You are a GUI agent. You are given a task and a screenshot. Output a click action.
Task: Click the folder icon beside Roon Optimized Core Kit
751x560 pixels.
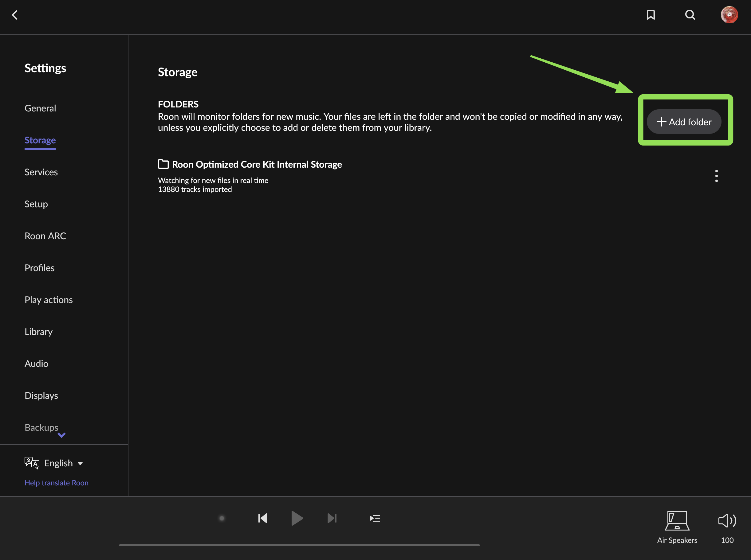pos(163,164)
